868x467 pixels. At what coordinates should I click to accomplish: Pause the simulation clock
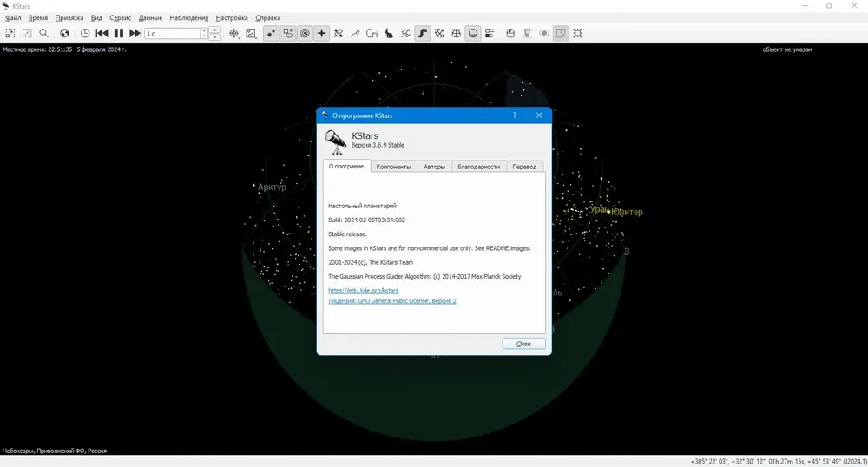pyautogui.click(x=118, y=33)
